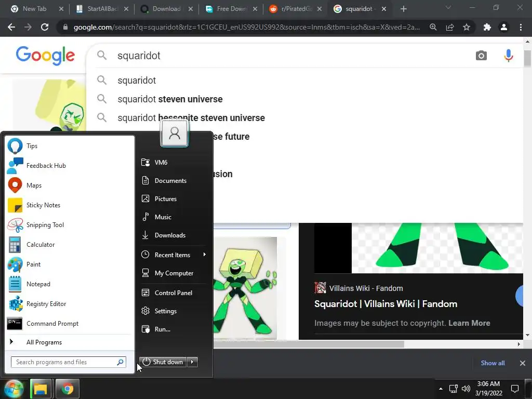Click the Squaridot dancing image thumbnail
This screenshot has height=399, width=532.
(x=245, y=288)
